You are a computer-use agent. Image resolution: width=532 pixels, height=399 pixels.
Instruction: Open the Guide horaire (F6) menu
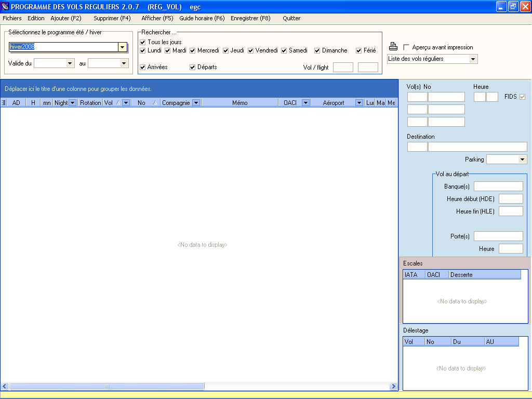pyautogui.click(x=202, y=18)
